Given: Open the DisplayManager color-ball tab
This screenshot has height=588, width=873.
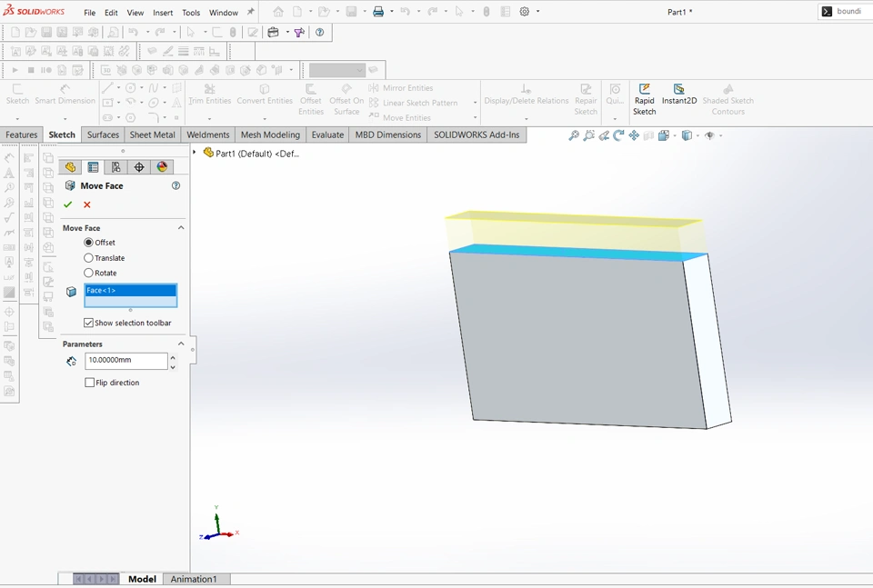Looking at the screenshot, I should point(162,167).
